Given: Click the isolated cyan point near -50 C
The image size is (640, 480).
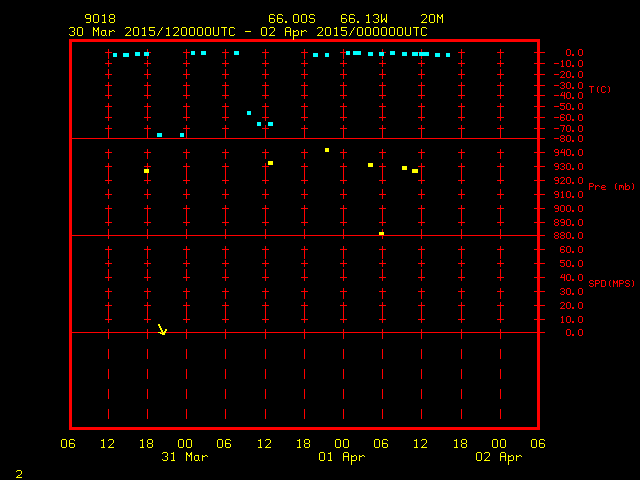Looking at the screenshot, I should click(249, 113).
